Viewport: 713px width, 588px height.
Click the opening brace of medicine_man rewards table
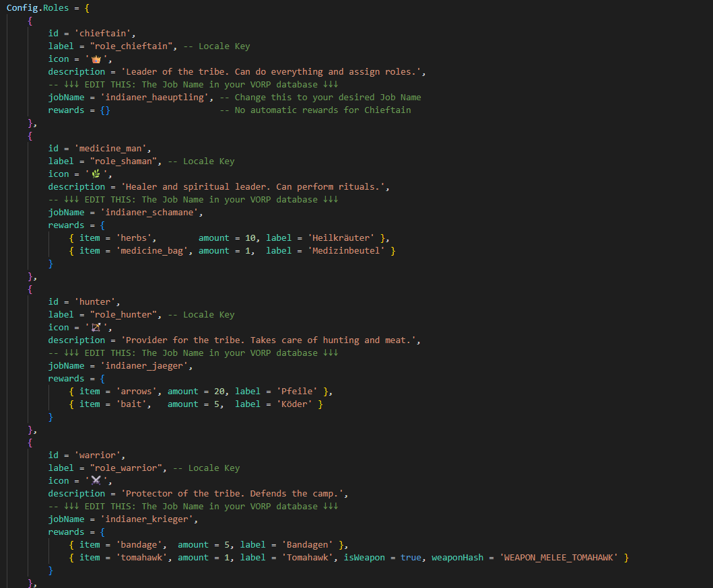pyautogui.click(x=102, y=225)
